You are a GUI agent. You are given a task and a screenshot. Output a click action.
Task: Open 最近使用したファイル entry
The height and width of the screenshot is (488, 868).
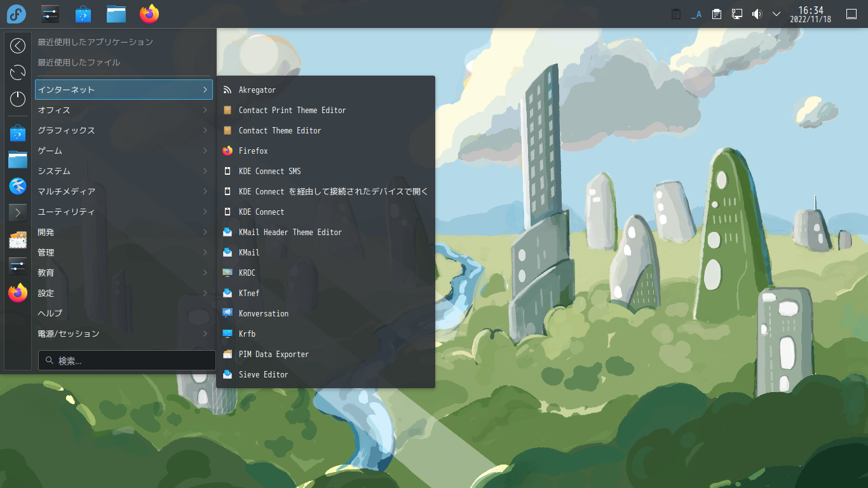(x=124, y=62)
